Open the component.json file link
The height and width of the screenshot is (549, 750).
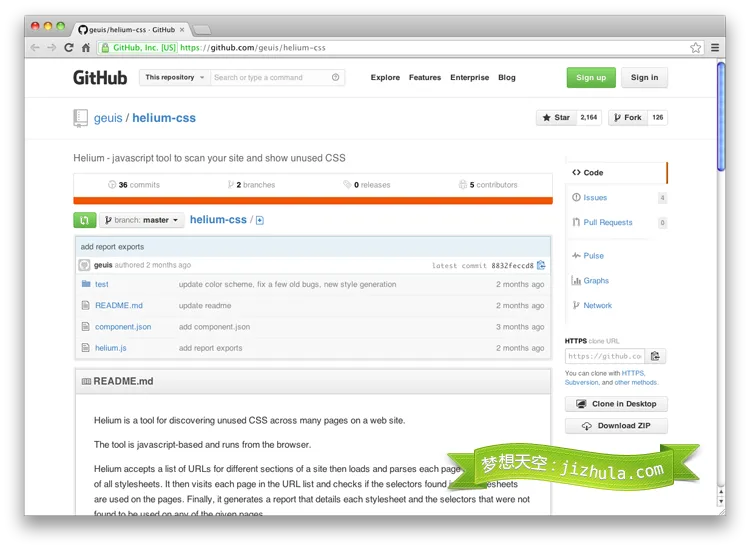click(123, 327)
